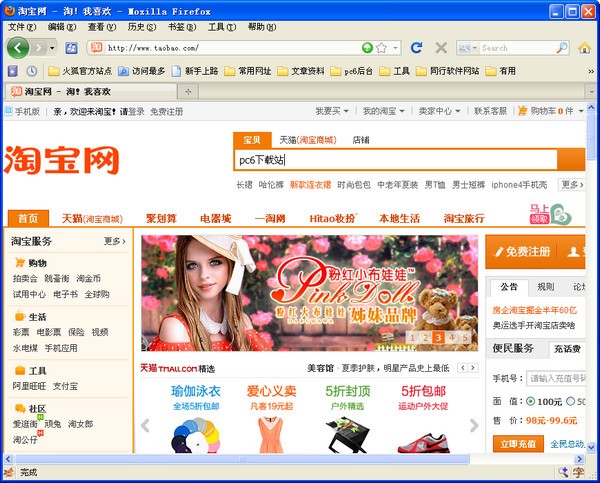
Task: Click the stop loading X icon
Action: point(441,48)
